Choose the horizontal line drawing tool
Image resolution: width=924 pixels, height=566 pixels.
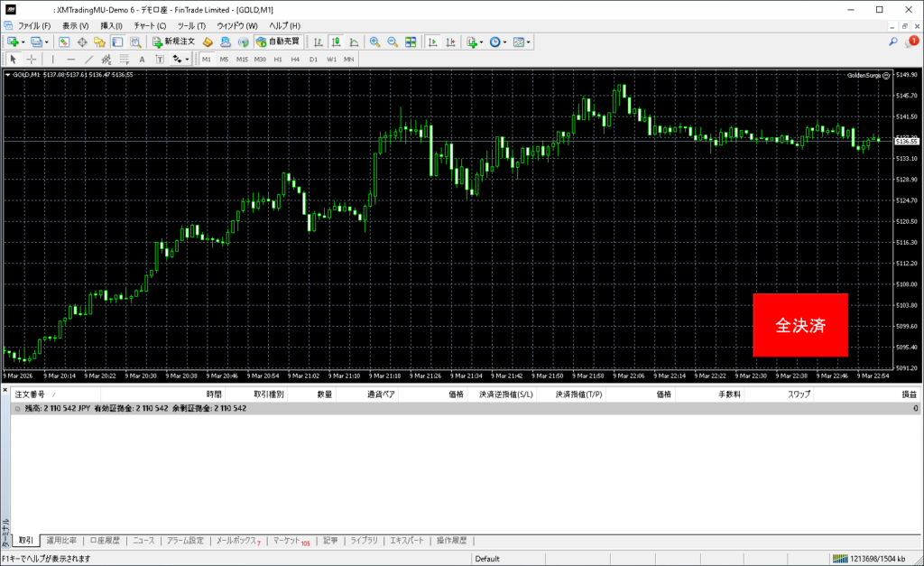click(71, 59)
